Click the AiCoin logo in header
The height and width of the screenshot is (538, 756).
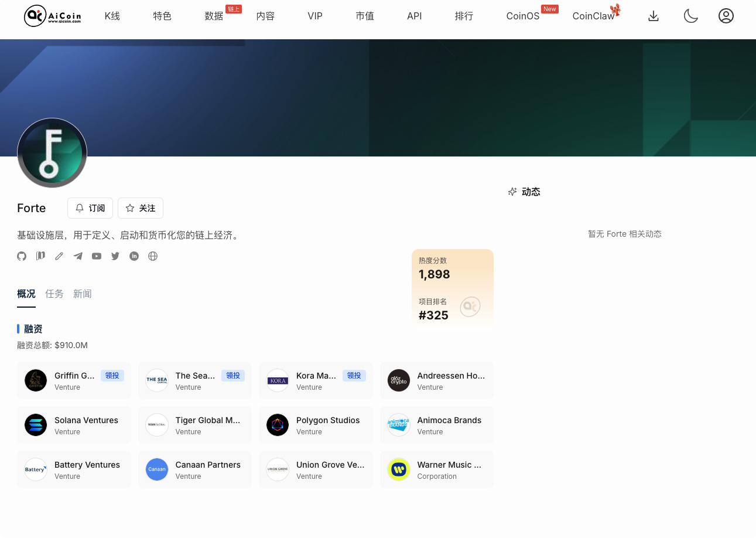[52, 16]
